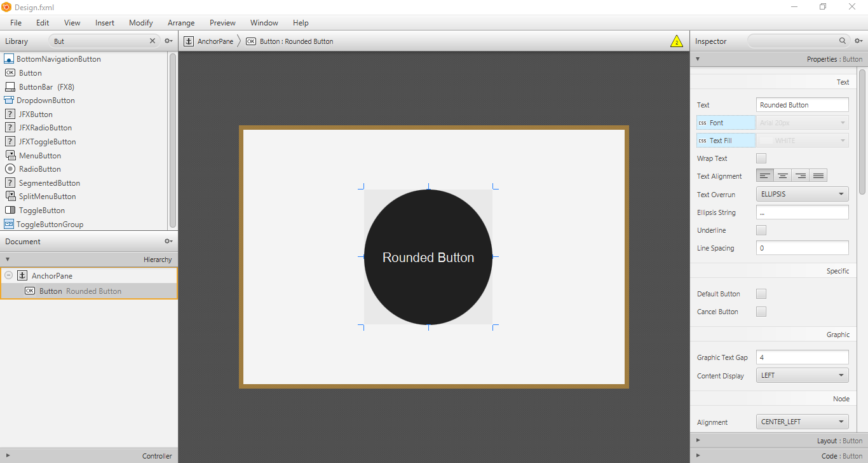Open the Library panel gear menu
Image resolution: width=868 pixels, height=463 pixels.
click(x=168, y=41)
